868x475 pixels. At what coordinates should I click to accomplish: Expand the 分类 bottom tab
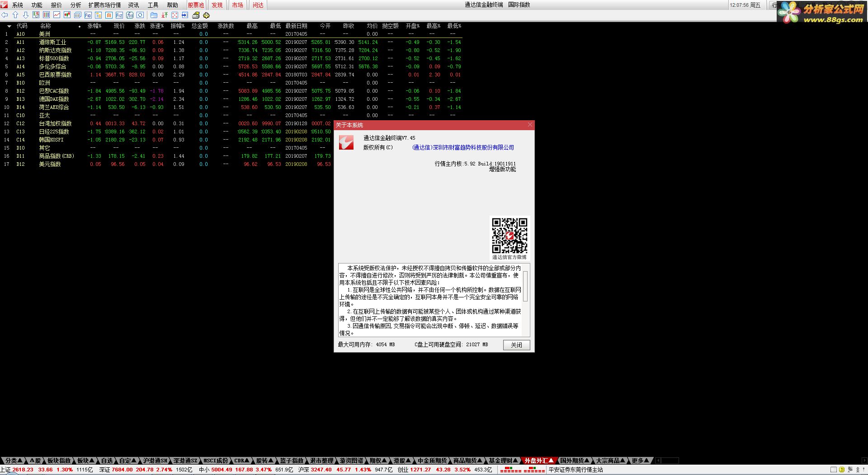point(14,461)
